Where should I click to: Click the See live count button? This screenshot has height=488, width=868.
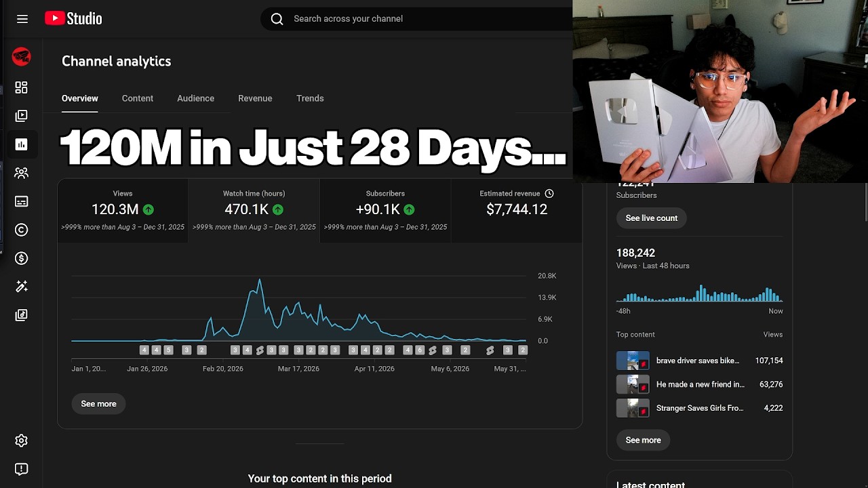point(652,218)
